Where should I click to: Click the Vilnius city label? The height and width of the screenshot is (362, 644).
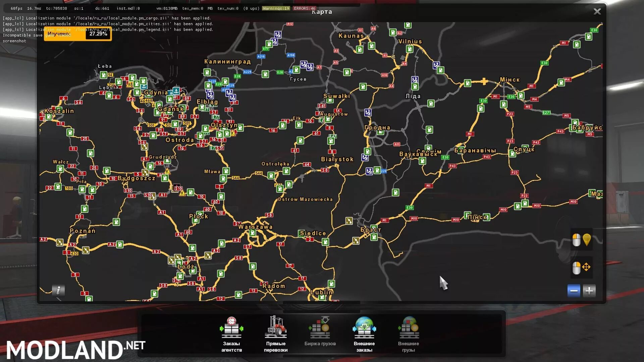click(x=410, y=42)
